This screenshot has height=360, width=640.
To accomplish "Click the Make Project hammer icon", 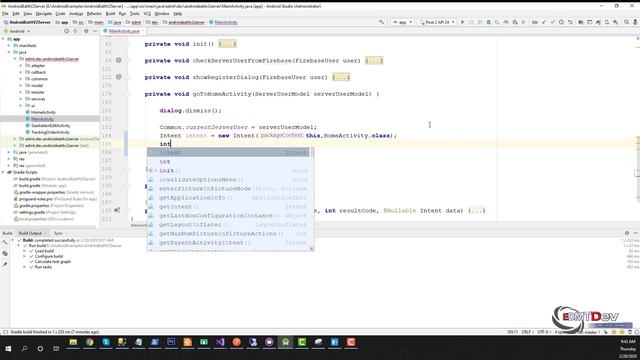I will (381, 22).
